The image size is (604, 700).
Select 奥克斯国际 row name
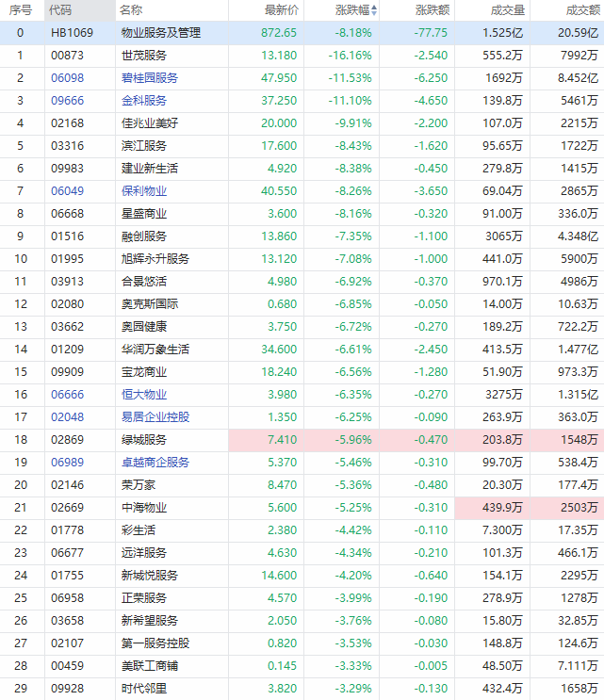tap(150, 304)
